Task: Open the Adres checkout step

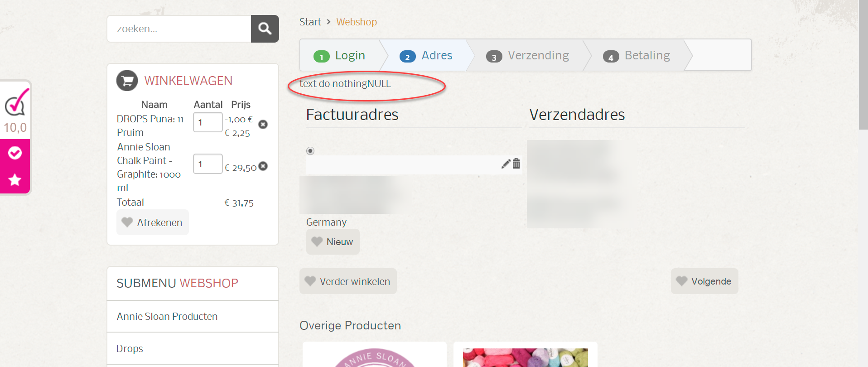Action: 426,55
